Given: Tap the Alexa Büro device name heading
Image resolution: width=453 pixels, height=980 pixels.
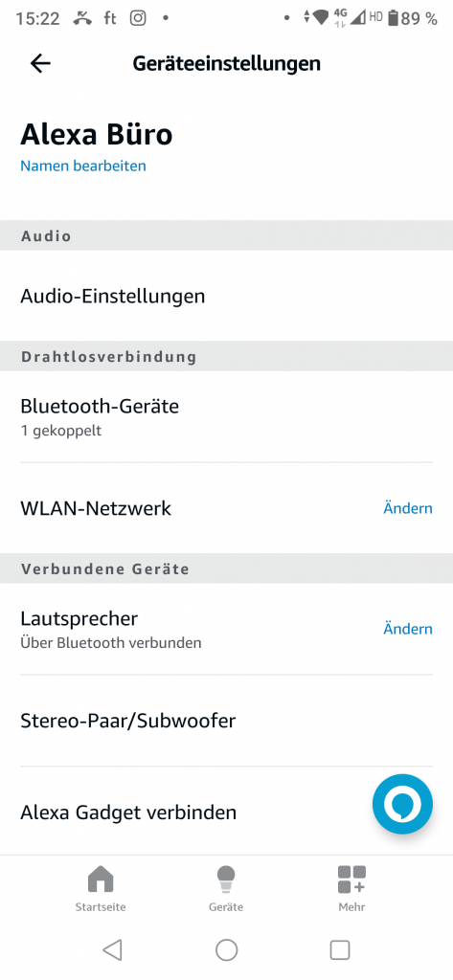Looking at the screenshot, I should [97, 134].
